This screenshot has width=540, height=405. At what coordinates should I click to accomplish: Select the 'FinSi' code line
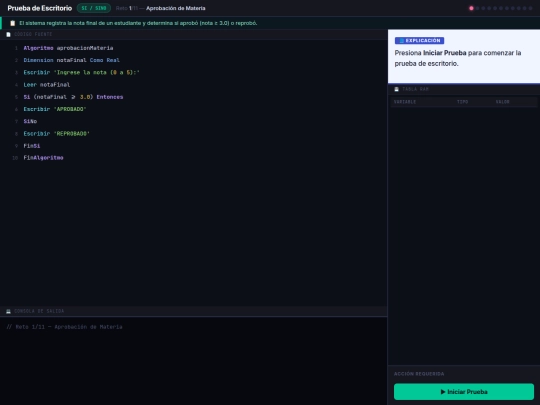pyautogui.click(x=32, y=146)
